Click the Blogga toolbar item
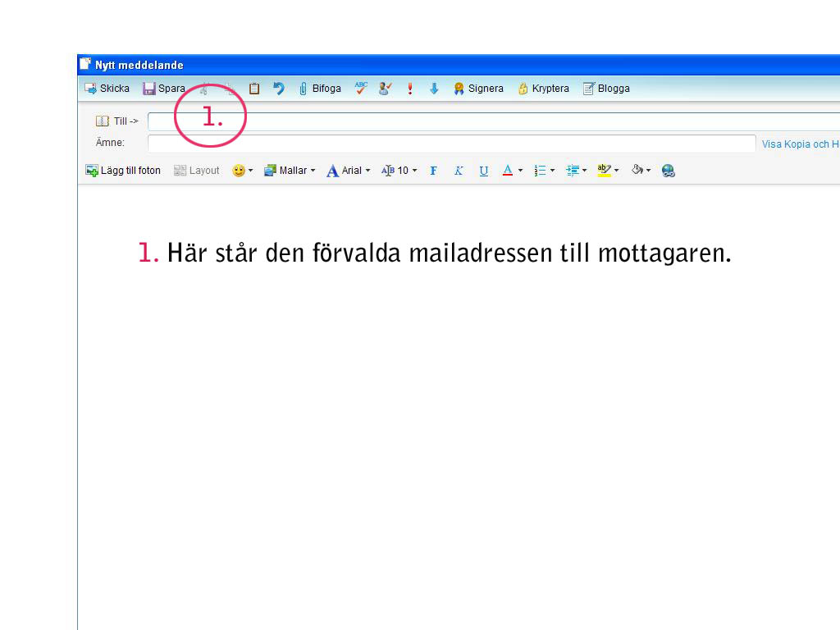Screen dimensions: 840x630 click(606, 89)
